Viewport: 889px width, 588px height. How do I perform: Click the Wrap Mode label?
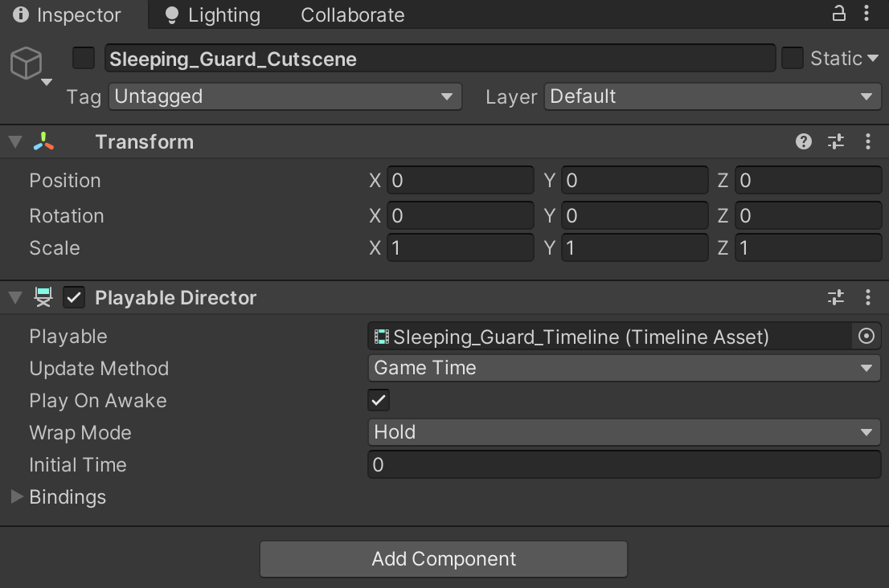click(x=80, y=432)
